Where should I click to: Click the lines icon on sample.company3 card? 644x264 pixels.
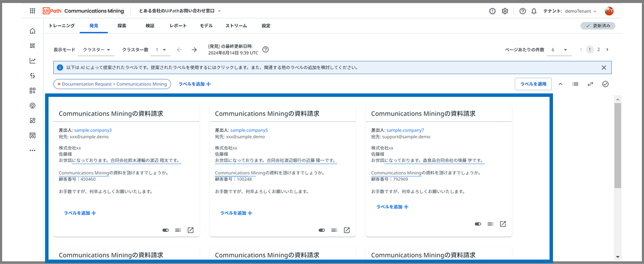[178, 230]
